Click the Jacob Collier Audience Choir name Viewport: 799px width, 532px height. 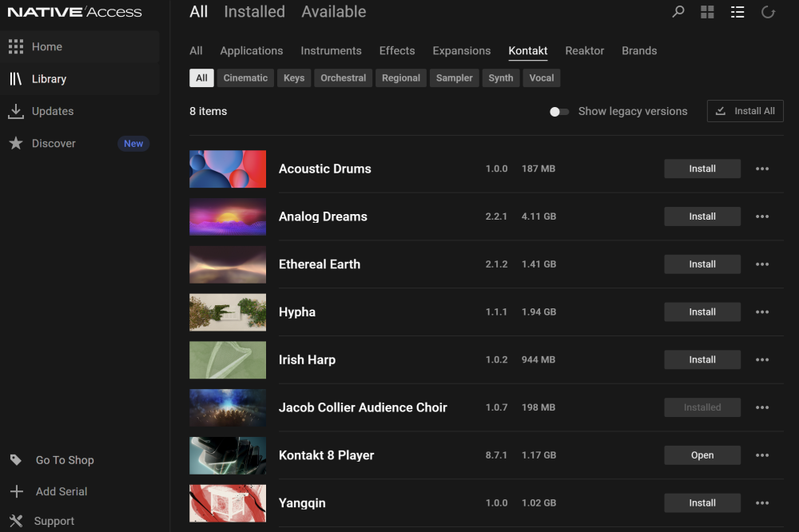click(363, 407)
